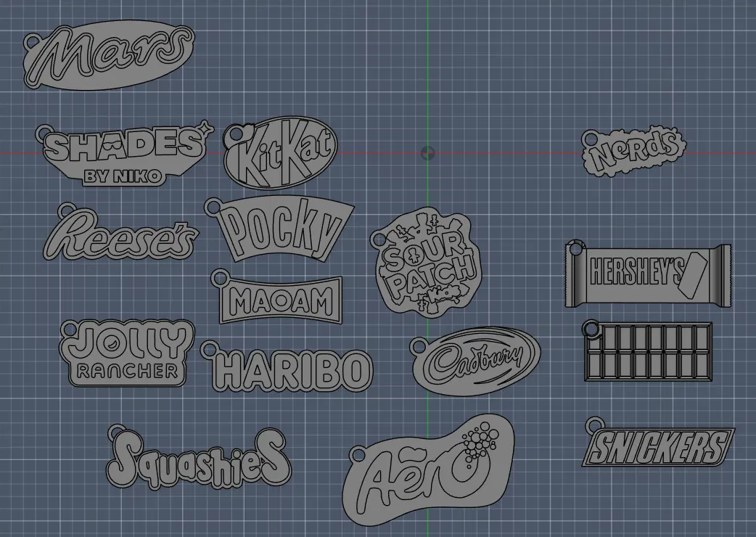Select the Cadbury oval keychain model
Screen dimensions: 756x537
pos(476,361)
